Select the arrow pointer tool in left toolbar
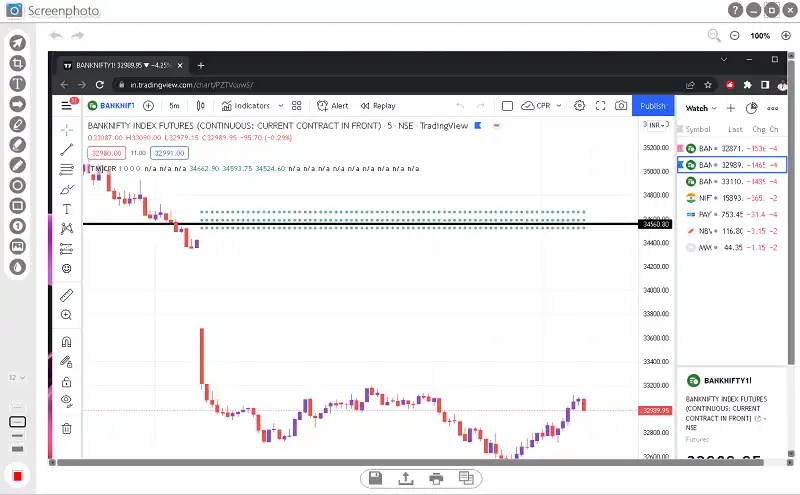The image size is (800, 495). [x=18, y=43]
